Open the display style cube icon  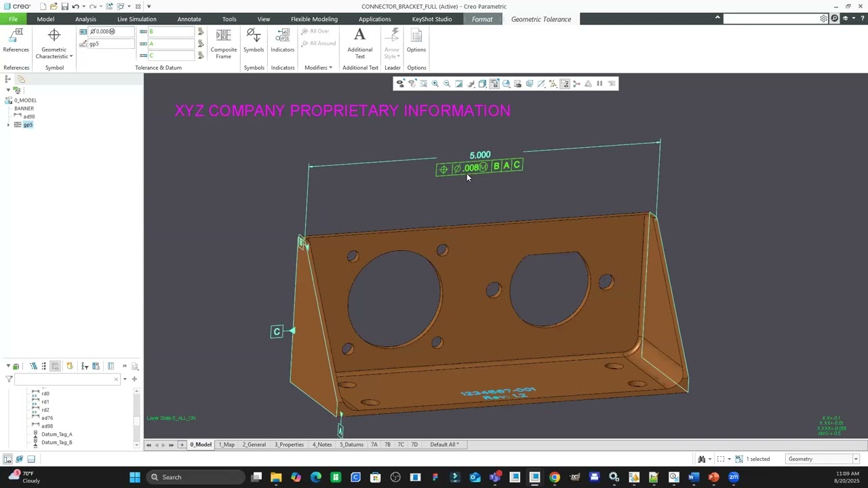pos(482,83)
